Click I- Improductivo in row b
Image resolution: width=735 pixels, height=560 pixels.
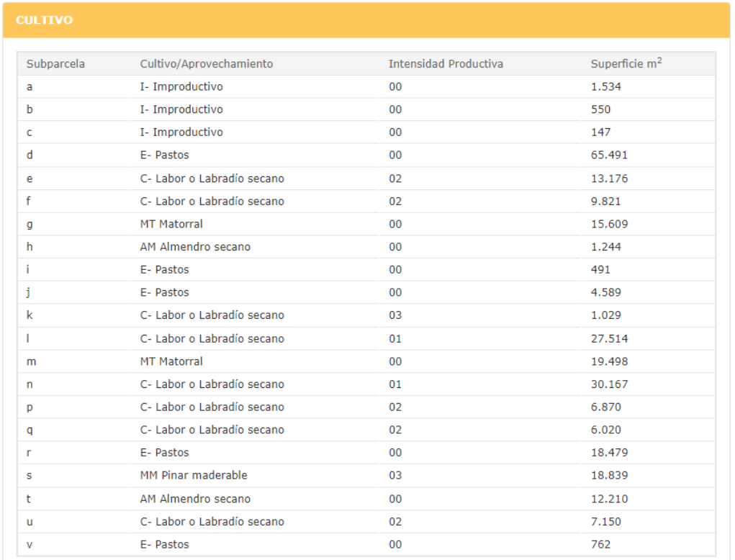point(181,109)
